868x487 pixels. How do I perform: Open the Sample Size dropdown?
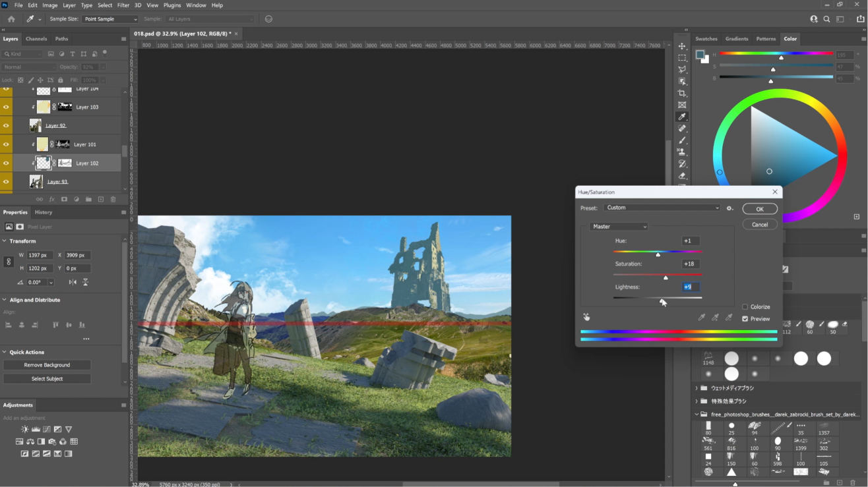tap(110, 19)
